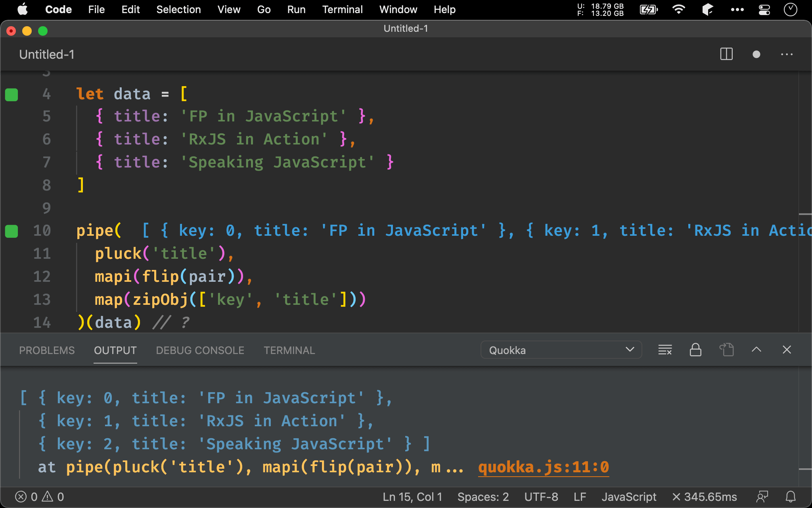The width and height of the screenshot is (812, 508).
Task: Click the editor overview ruler marker
Action: point(805,214)
